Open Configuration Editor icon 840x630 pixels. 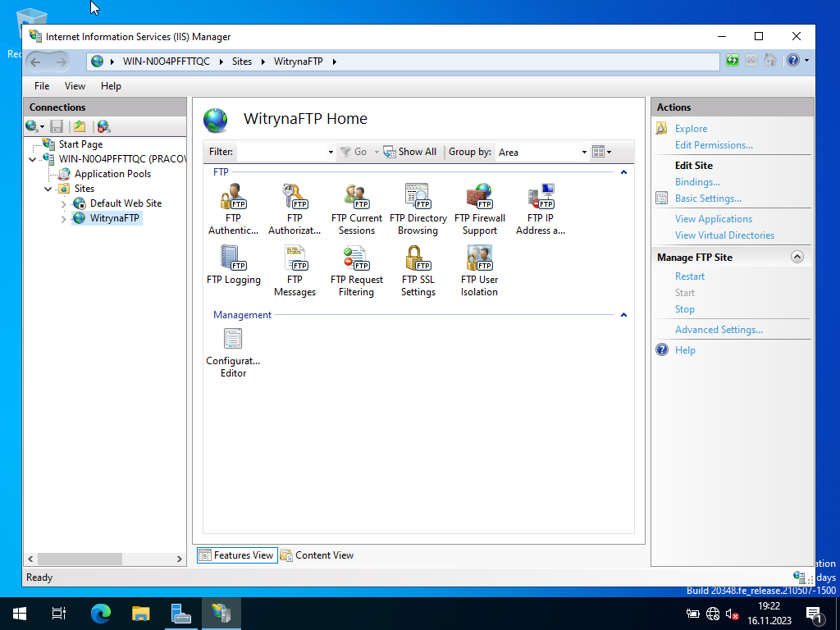pyautogui.click(x=233, y=353)
